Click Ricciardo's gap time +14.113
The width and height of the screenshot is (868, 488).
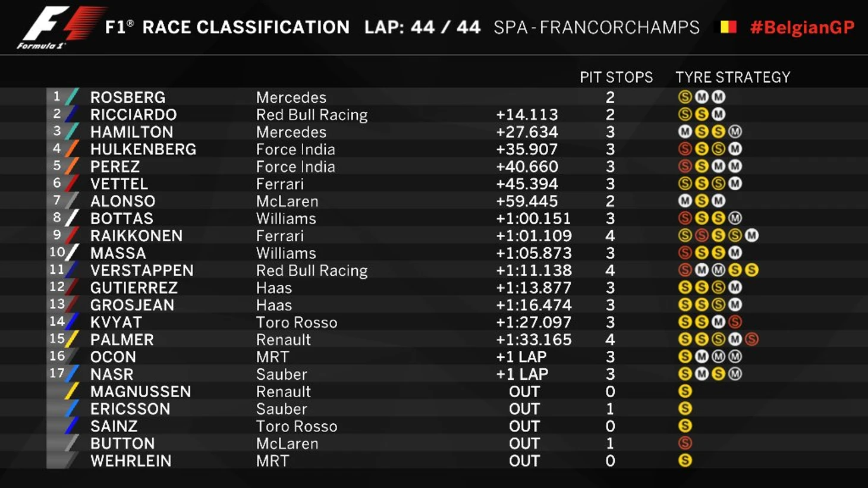[527, 115]
